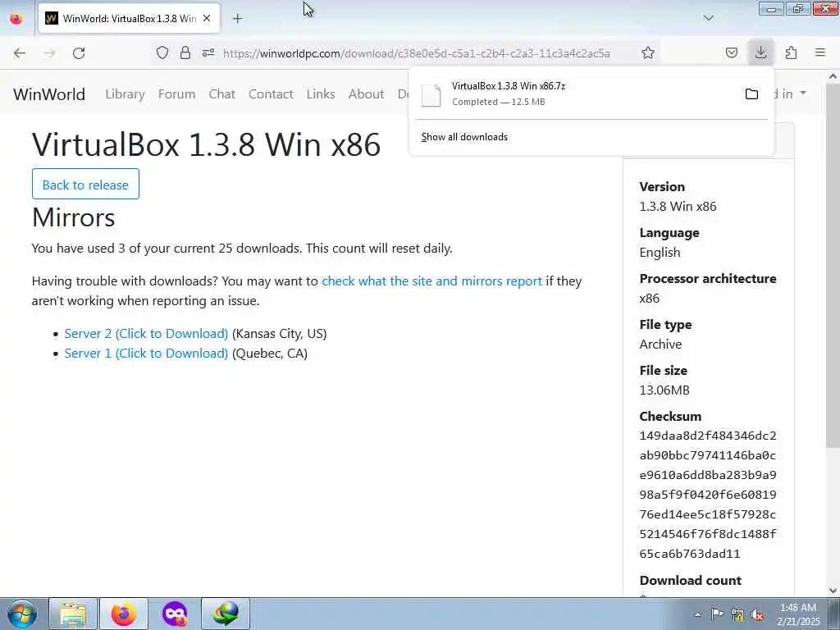The width and height of the screenshot is (840, 630).
Task: Open Windows Explorer from the taskbar
Action: click(x=73, y=614)
